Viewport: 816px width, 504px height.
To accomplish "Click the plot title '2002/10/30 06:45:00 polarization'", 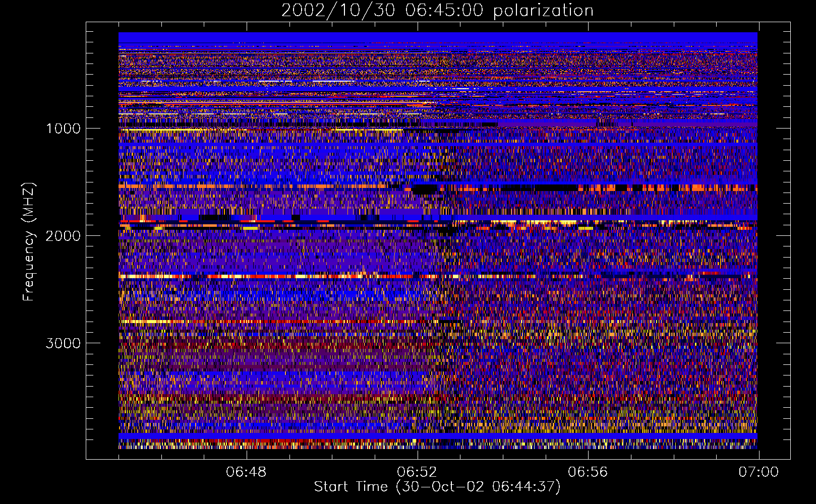I will 437,11.
